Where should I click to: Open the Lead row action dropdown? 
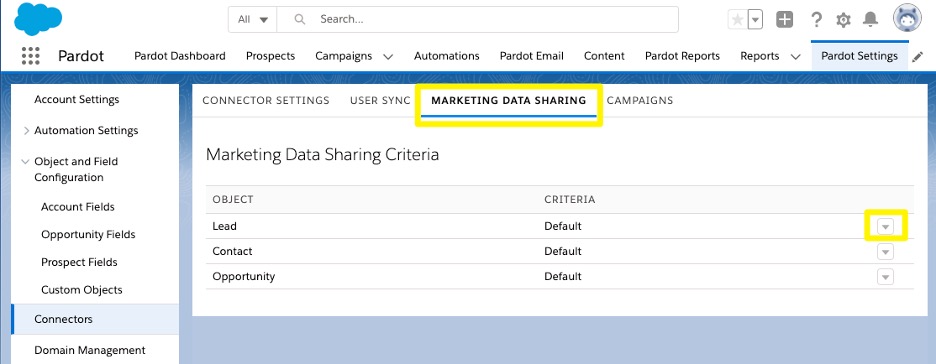[885, 226]
